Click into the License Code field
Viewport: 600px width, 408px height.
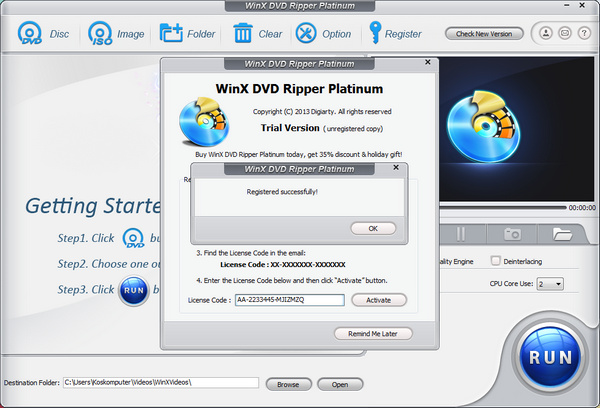pos(290,300)
